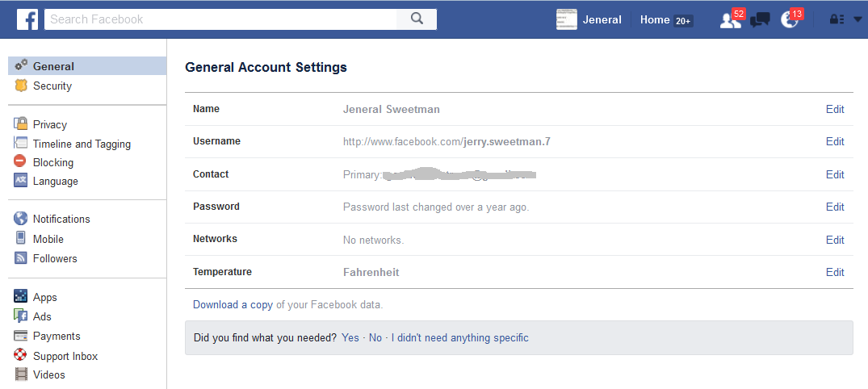
Task: Edit the Temperature setting
Action: click(x=835, y=272)
